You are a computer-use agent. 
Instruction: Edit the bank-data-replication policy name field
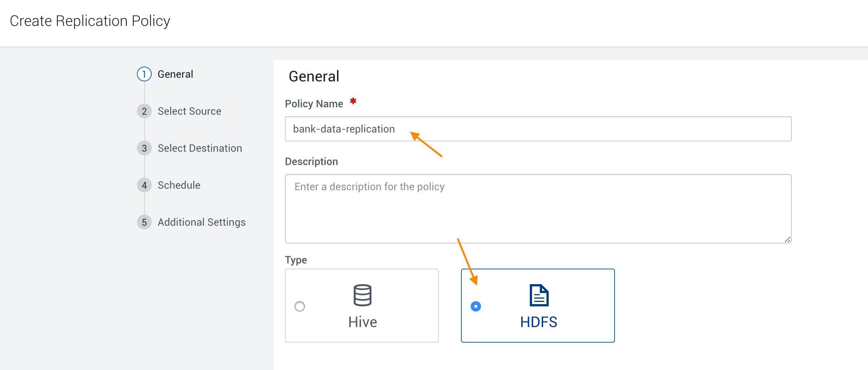click(536, 129)
